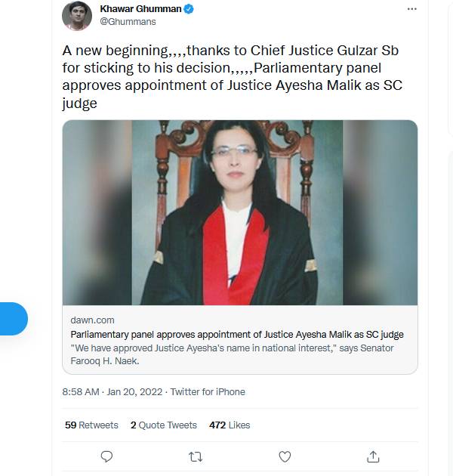Screen dimensions: 453x476
Task: Open the three-dot More options menu
Action: pyautogui.click(x=411, y=9)
